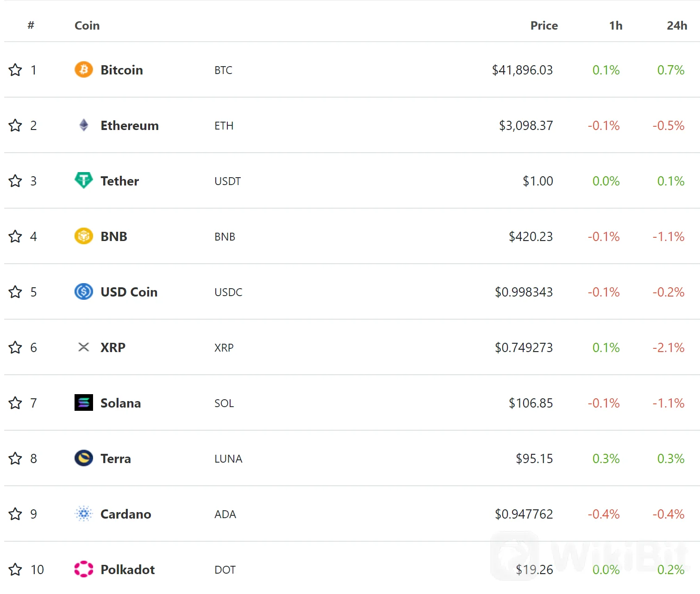Image resolution: width=700 pixels, height=594 pixels.
Task: Sort by the Coin column header
Action: tap(87, 25)
